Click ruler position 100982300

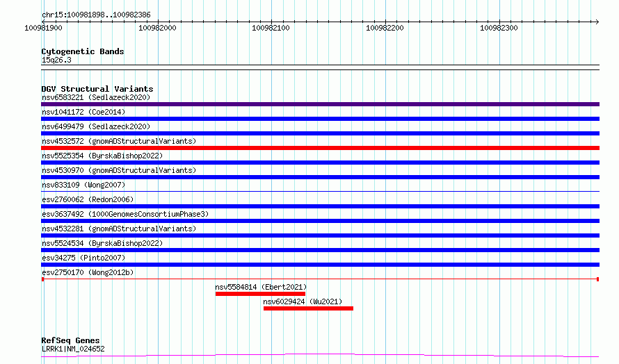(x=499, y=28)
